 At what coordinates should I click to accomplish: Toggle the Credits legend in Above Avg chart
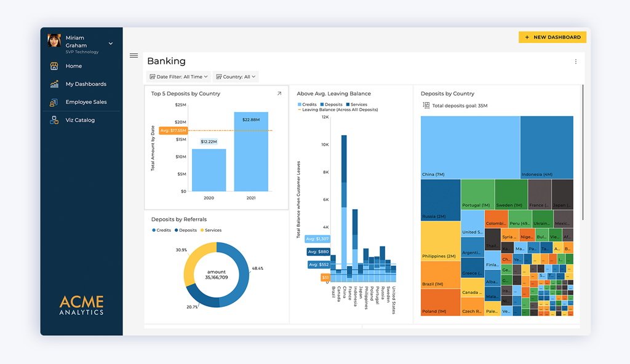pyautogui.click(x=309, y=105)
